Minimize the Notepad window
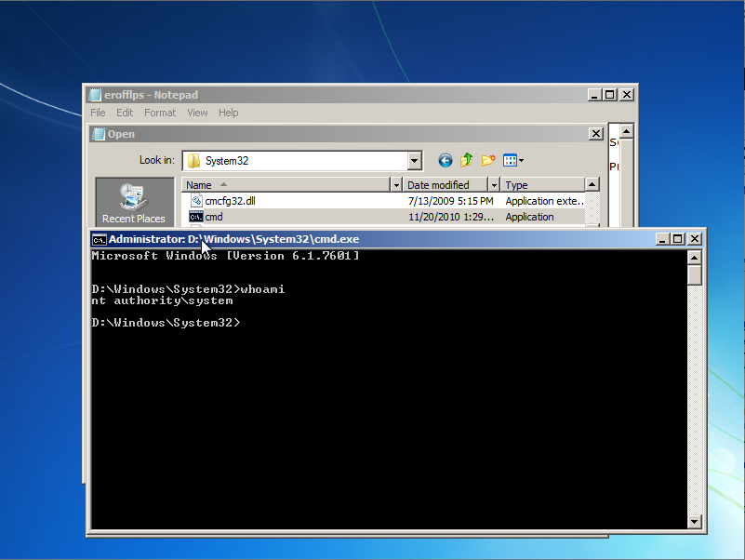Image resolution: width=745 pixels, height=560 pixels. coord(594,95)
